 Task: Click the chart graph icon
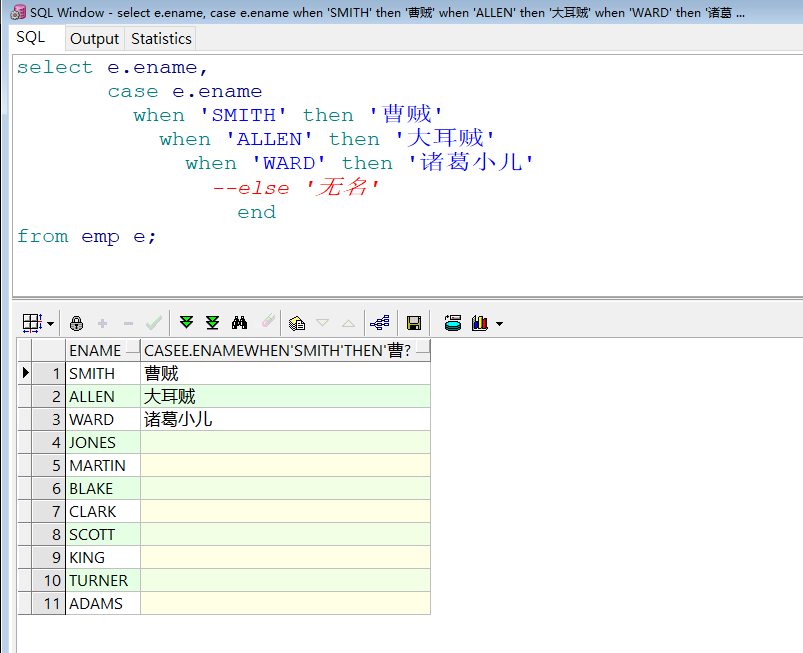point(480,323)
